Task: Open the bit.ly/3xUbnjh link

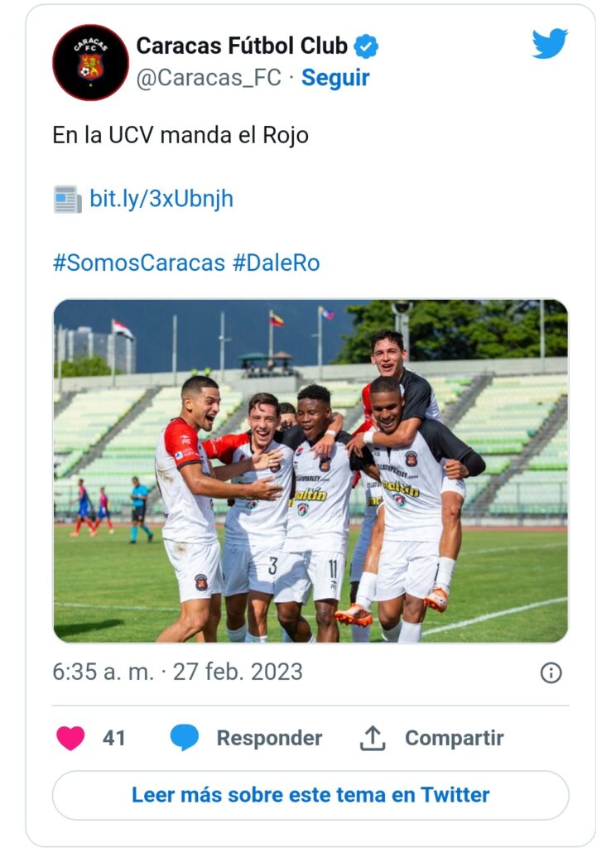Action: (161, 199)
